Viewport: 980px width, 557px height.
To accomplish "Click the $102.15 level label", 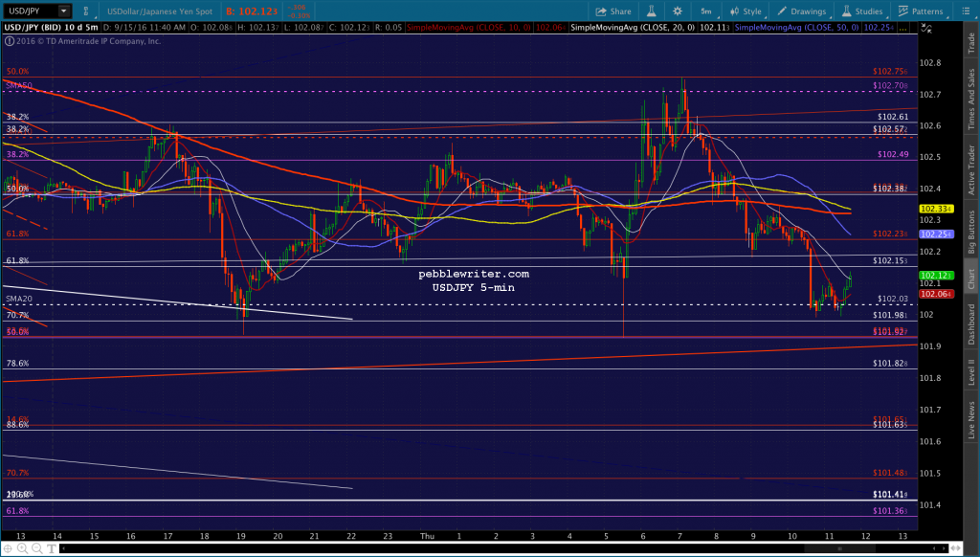I will (x=890, y=260).
